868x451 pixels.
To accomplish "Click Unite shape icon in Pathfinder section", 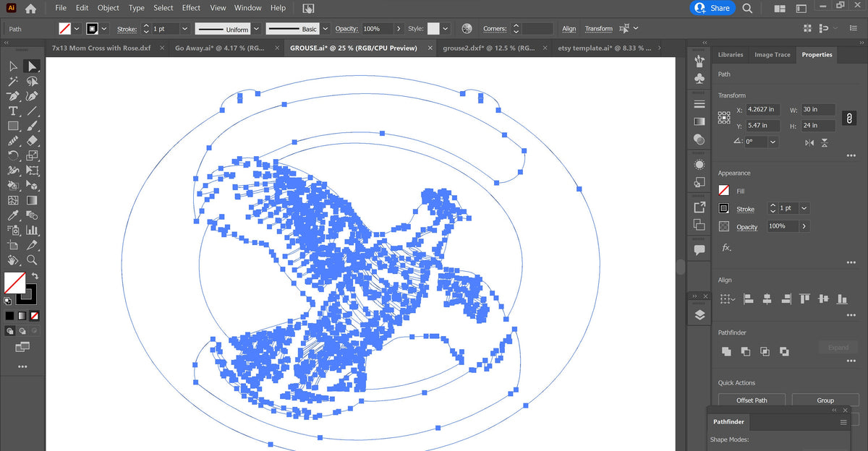I will point(726,351).
